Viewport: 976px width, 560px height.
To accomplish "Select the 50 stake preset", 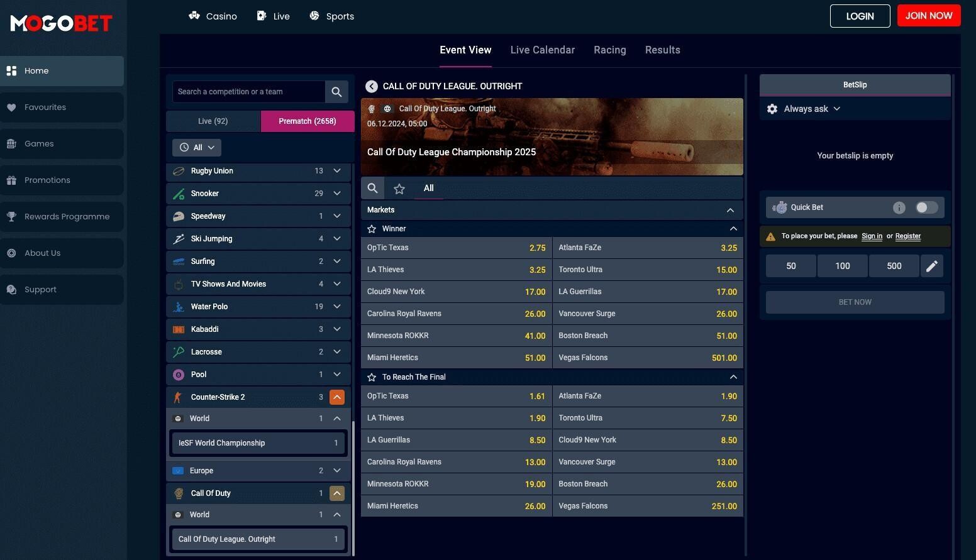I will point(791,266).
